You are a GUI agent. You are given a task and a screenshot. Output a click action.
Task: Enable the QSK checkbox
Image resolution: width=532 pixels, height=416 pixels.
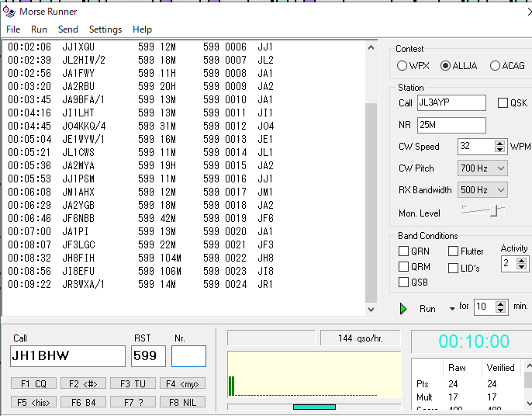tap(503, 103)
